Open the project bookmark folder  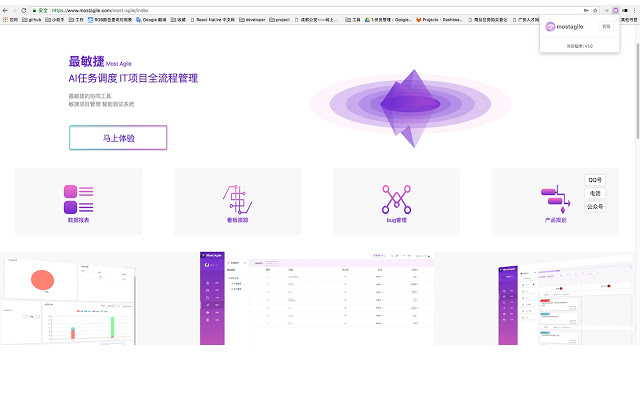click(x=280, y=19)
